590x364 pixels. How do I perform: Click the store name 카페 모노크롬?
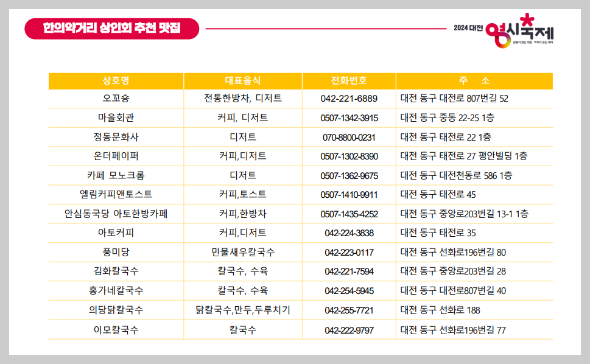116,175
